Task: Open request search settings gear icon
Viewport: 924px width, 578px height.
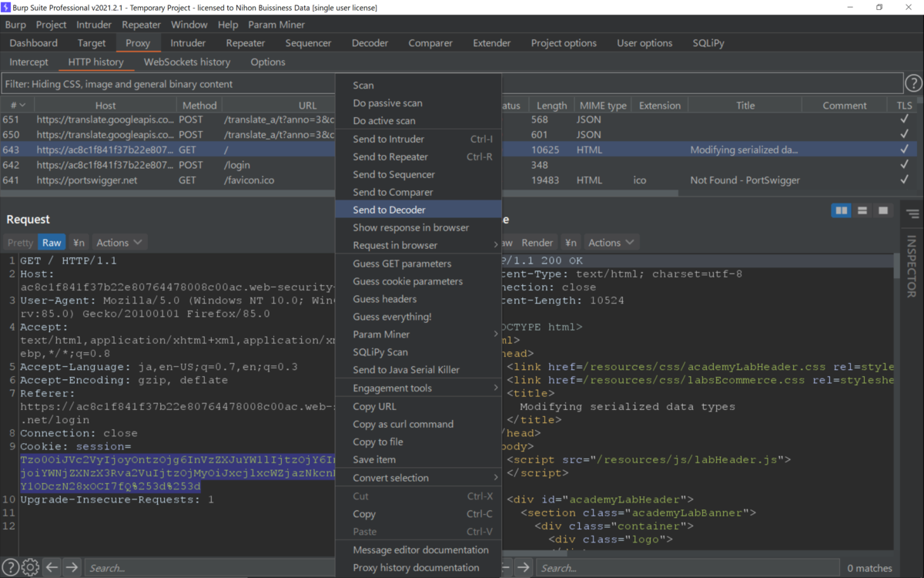Action: pyautogui.click(x=30, y=567)
